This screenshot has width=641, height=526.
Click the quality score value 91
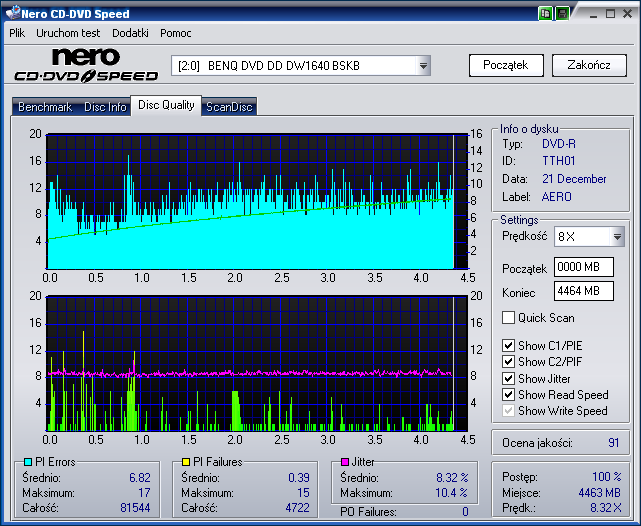(x=614, y=443)
